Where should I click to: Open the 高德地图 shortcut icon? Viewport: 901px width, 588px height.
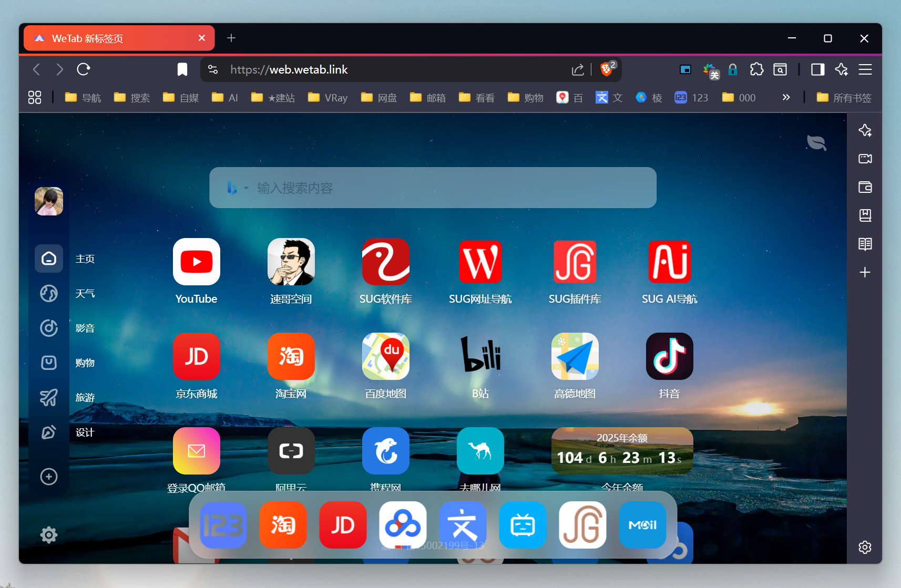(x=575, y=356)
